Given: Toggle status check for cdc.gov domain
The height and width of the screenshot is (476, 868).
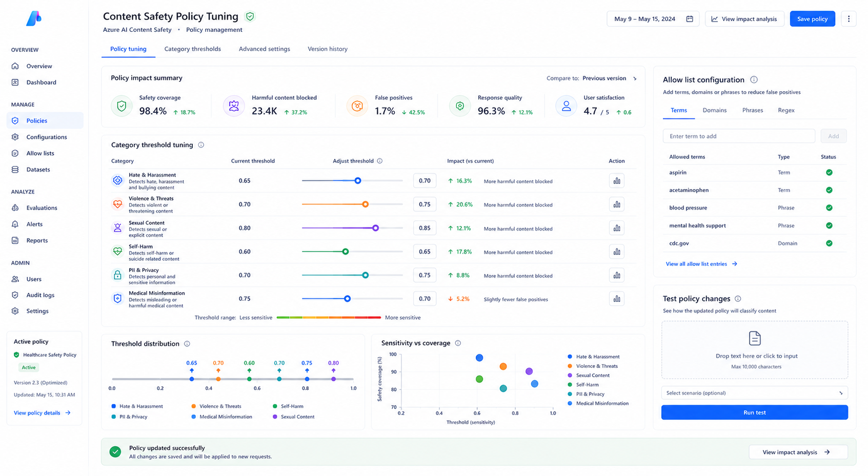Looking at the screenshot, I should [829, 243].
